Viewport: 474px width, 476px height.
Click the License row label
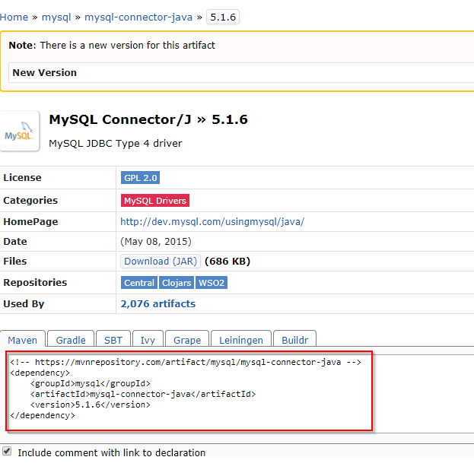(22, 177)
